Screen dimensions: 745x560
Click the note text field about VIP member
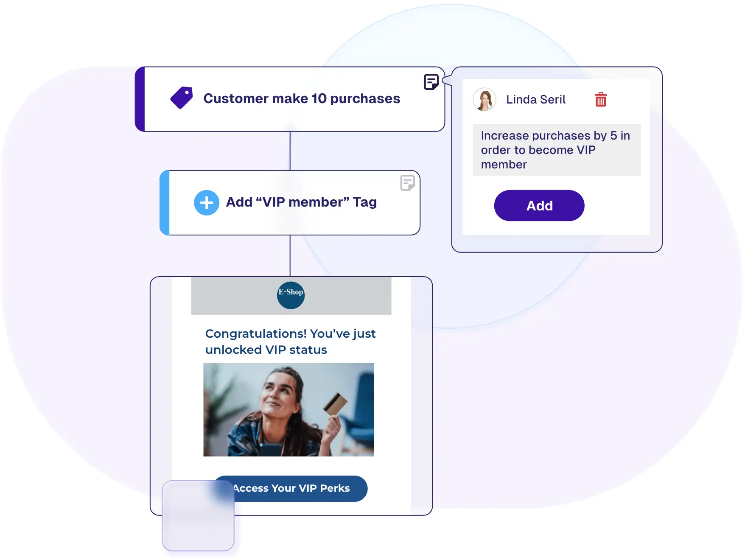coord(556,150)
